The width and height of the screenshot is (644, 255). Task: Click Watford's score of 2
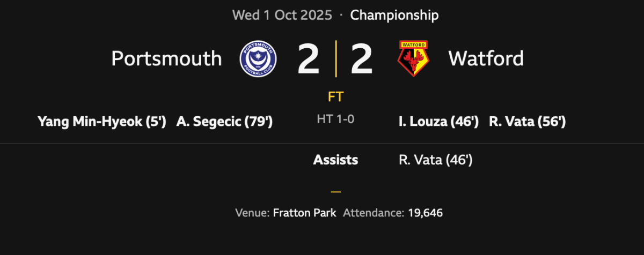[x=362, y=58]
